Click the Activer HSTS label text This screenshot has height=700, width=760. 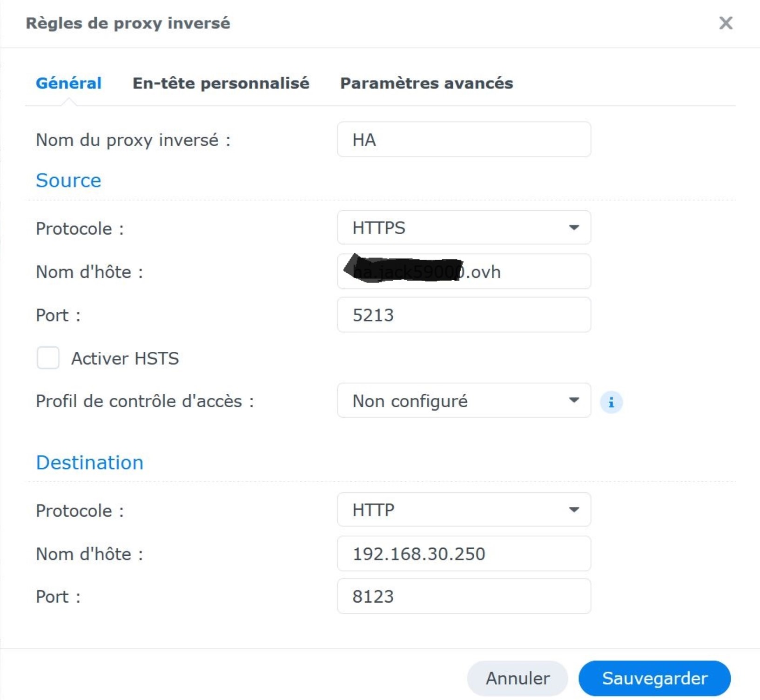tap(125, 358)
